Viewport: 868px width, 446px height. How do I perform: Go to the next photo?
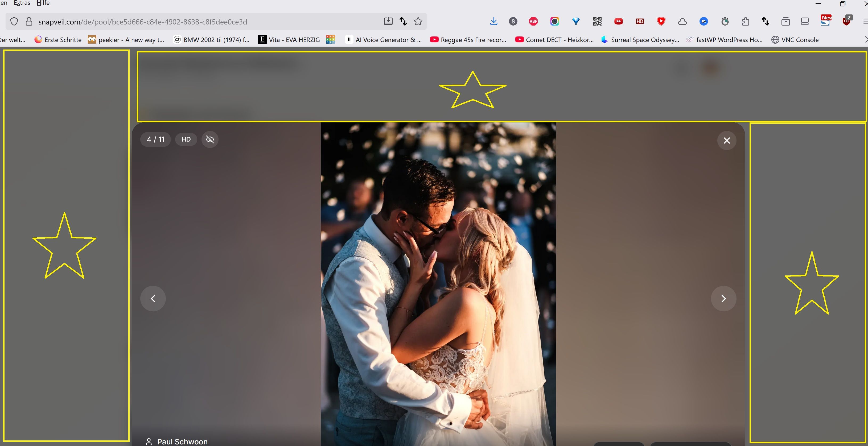click(723, 299)
